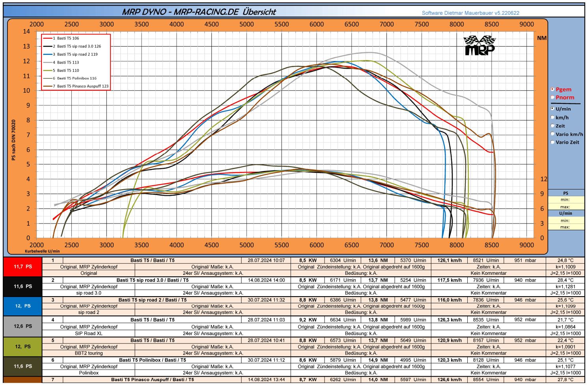Image resolution: width=588 pixels, height=385 pixels.
Task: Click the 6634 U/min cell
Action: click(343, 320)
